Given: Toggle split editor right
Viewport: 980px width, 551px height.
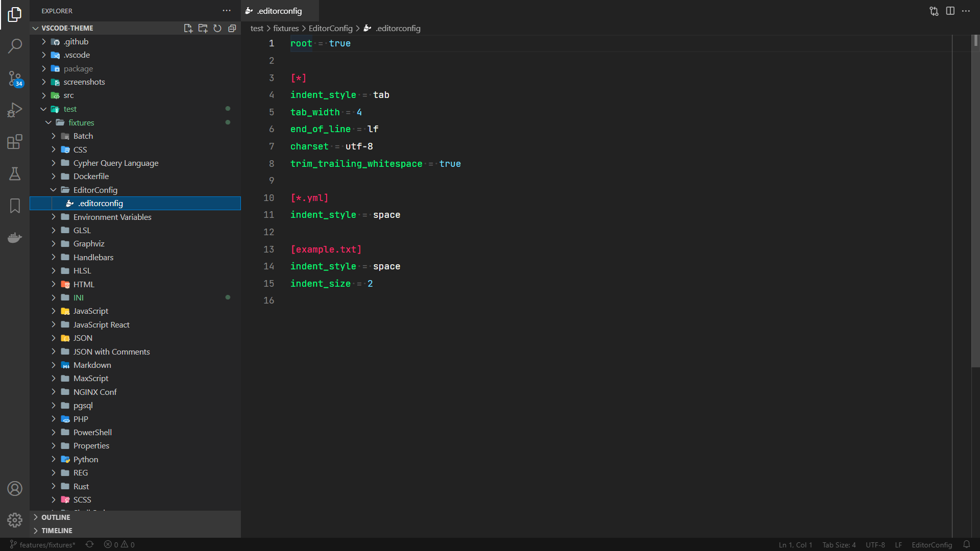Looking at the screenshot, I should click(x=950, y=11).
